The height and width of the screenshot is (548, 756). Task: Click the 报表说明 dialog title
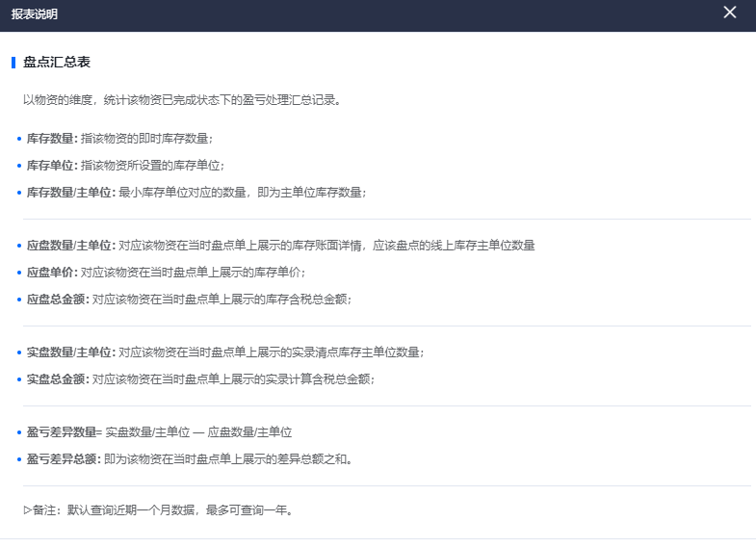click(35, 14)
